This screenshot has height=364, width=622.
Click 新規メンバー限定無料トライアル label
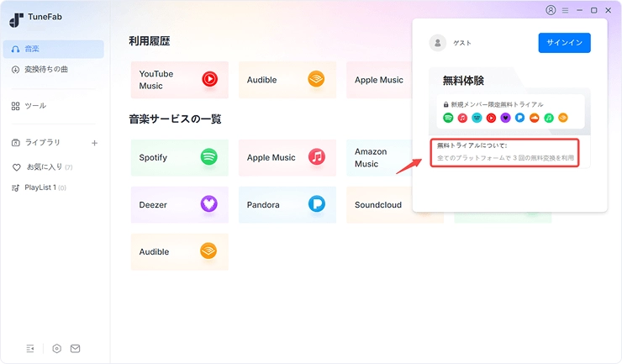click(x=497, y=104)
